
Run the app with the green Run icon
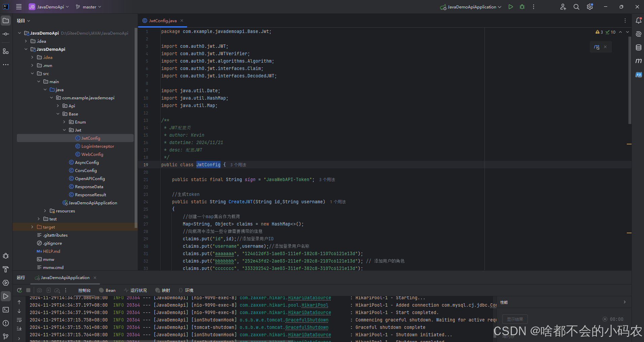(510, 7)
